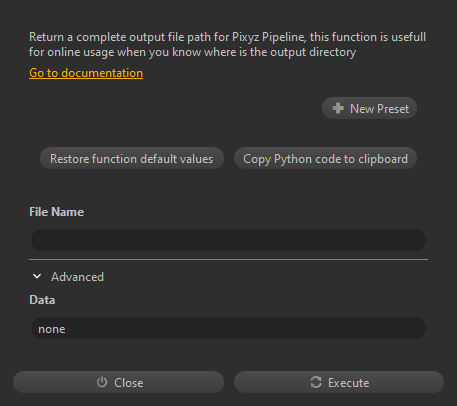This screenshot has height=406, width=457.
Task: Click the File Name label
Action: tap(57, 212)
